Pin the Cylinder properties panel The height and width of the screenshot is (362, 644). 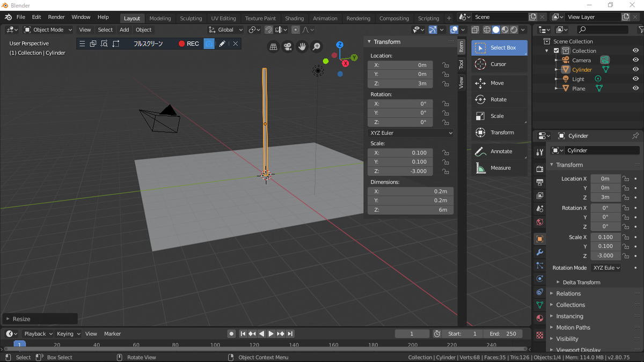(x=635, y=136)
